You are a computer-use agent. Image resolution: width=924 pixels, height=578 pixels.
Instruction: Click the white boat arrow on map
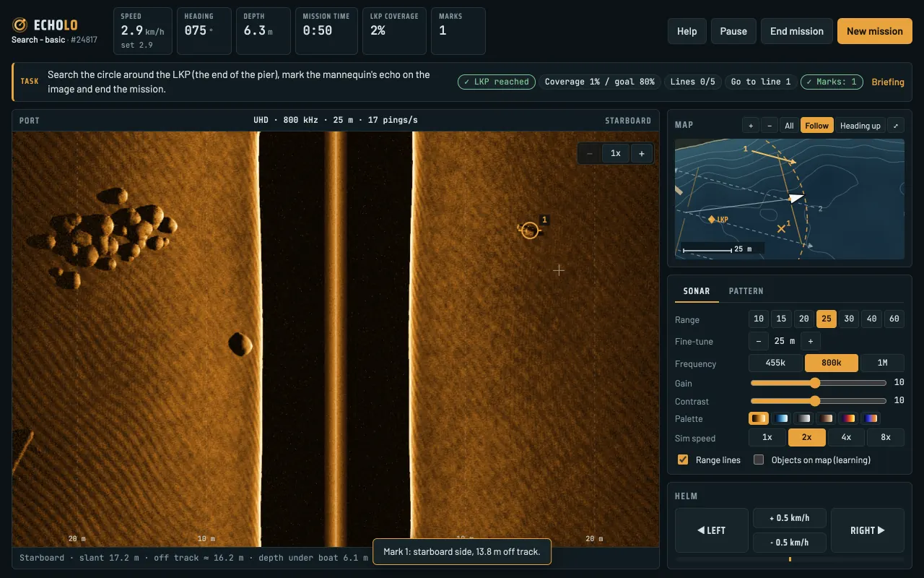tap(796, 198)
